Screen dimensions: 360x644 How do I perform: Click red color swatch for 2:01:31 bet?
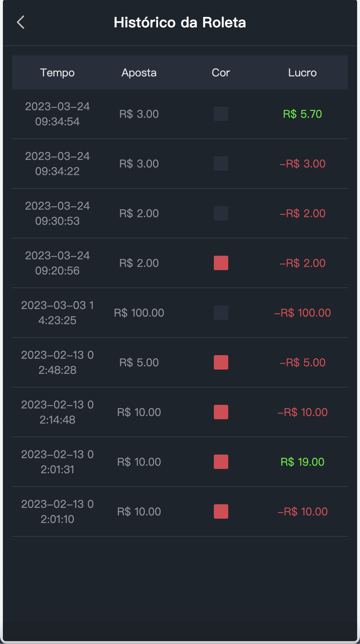[221, 462]
